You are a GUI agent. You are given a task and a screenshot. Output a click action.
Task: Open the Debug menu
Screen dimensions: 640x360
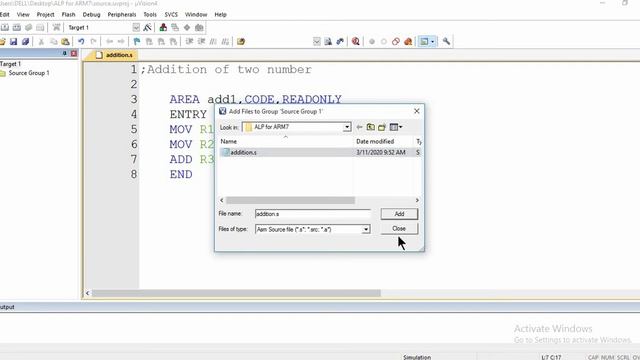click(91, 14)
